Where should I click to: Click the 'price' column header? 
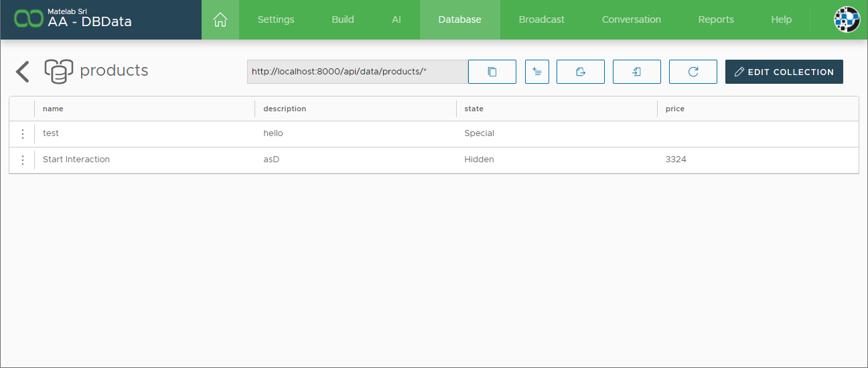pyautogui.click(x=675, y=109)
